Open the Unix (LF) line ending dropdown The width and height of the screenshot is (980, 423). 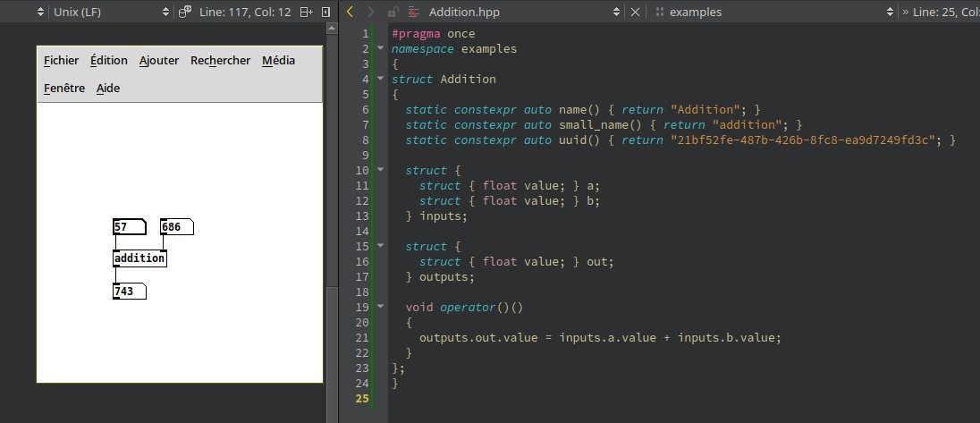click(x=111, y=12)
